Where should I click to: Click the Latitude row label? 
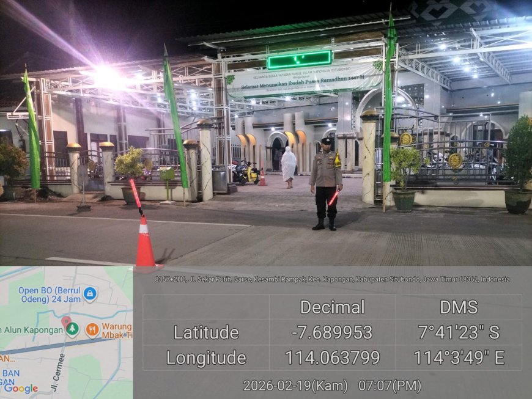(205, 332)
